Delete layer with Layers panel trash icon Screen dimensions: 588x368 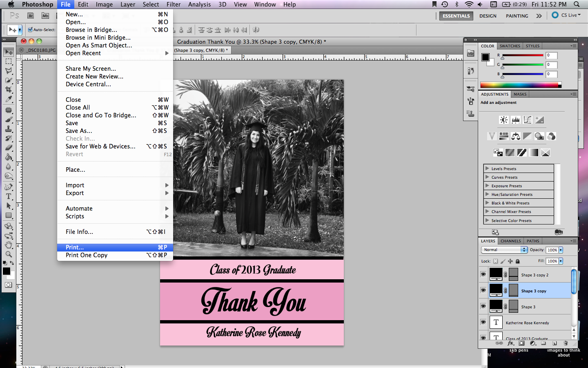[566, 343]
